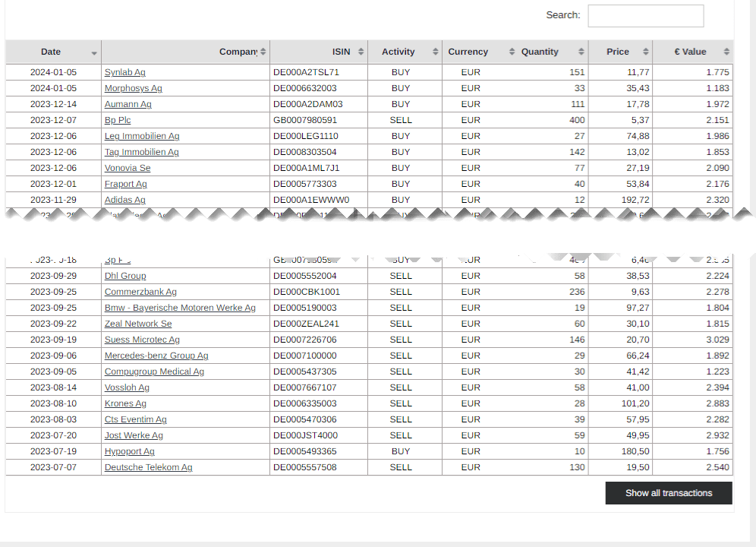Sort table by Date column arrow
This screenshot has height=547, width=756.
coord(94,52)
